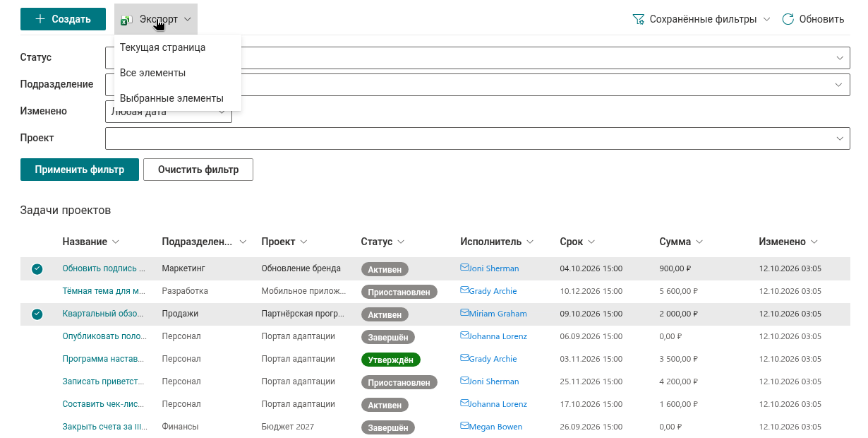
Task: Click the mail icon in the Программа настав… row
Action: click(x=464, y=358)
